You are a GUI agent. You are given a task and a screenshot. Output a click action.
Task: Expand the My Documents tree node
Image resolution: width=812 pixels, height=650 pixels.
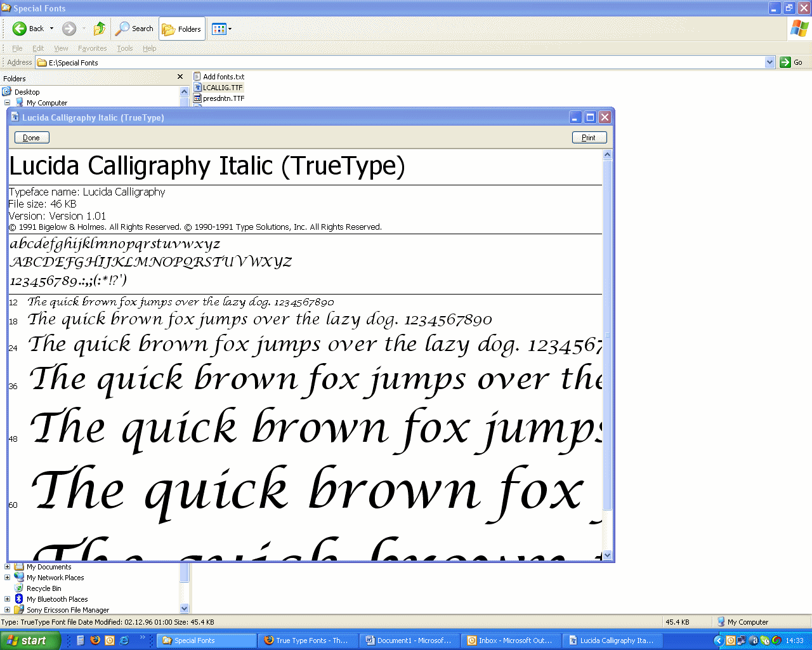8,567
